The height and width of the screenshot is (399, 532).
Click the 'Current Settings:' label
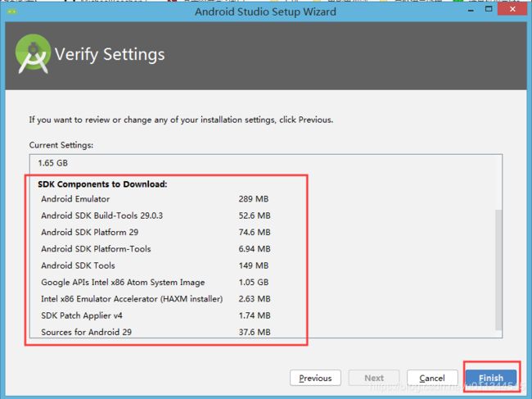click(x=61, y=145)
